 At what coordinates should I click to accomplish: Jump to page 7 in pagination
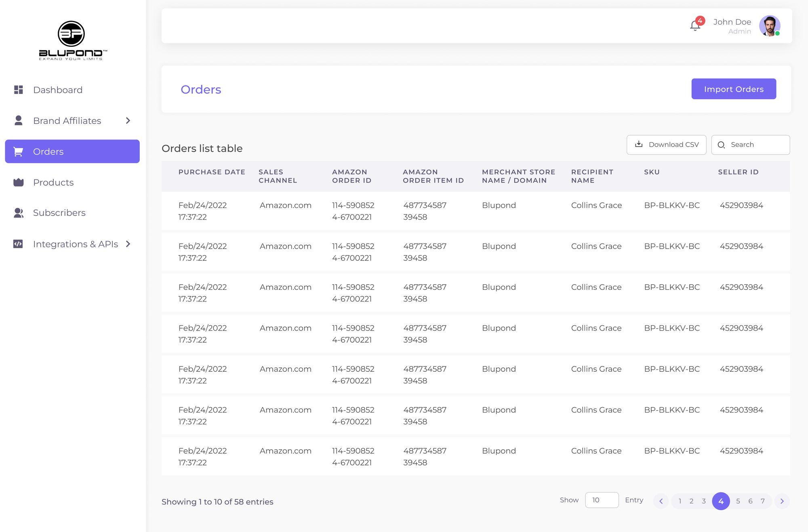763,501
